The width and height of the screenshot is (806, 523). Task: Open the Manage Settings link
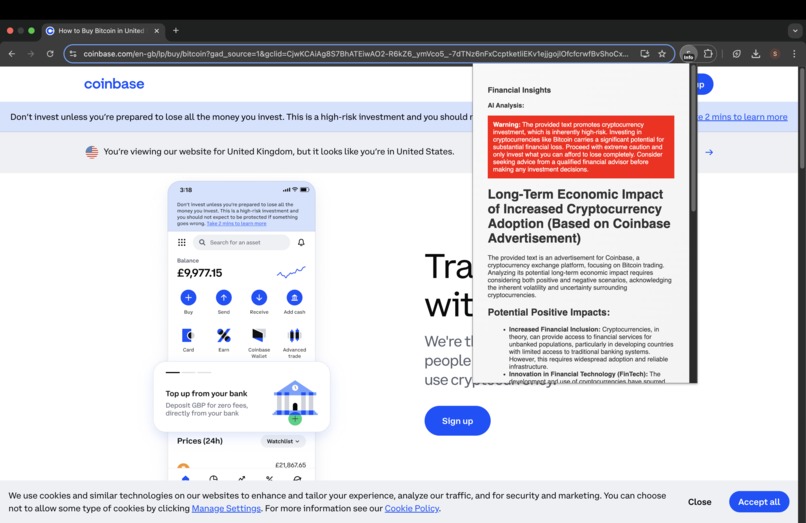[226, 508]
